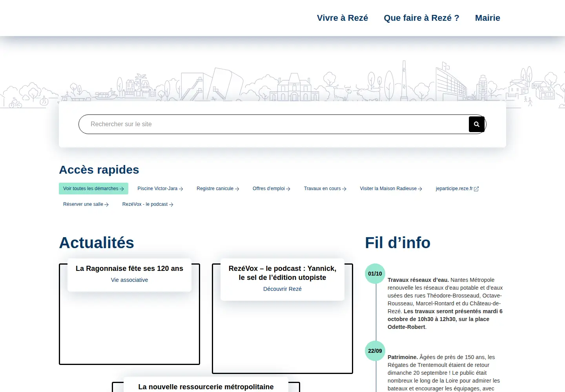
Task: Open La Ragonnaise fête ses 120 ans article
Action: [129, 269]
